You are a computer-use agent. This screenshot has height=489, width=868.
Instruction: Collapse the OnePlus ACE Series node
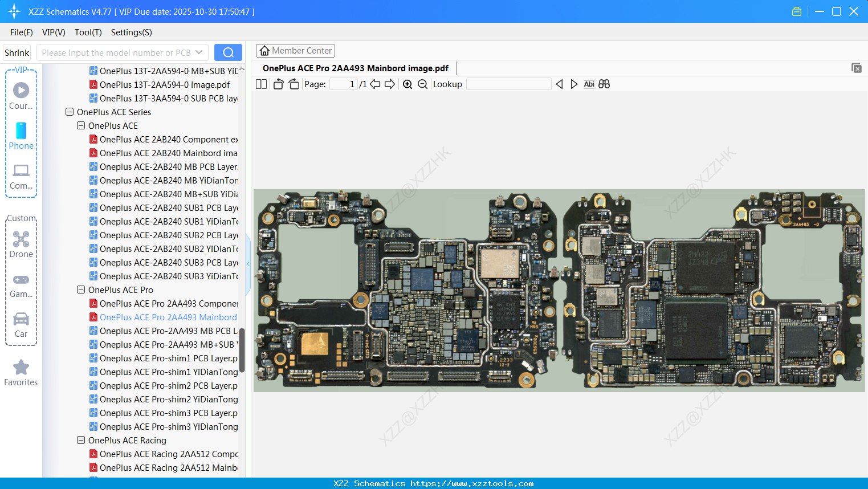pyautogui.click(x=69, y=112)
